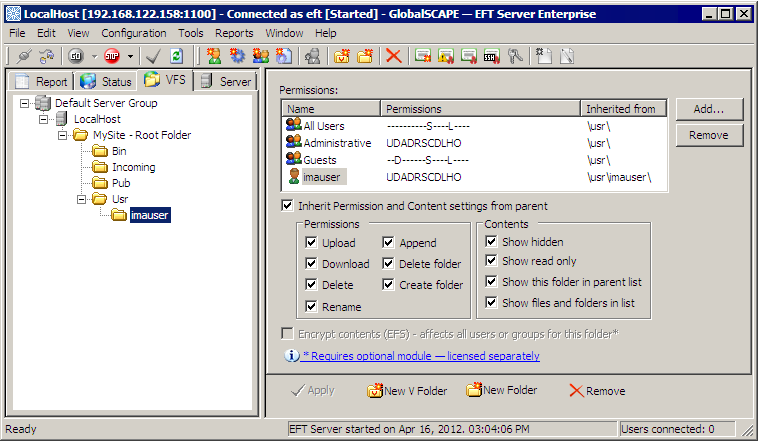The width and height of the screenshot is (758, 442).
Task: Click the new virtual folder toolbar icon
Action: [342, 57]
